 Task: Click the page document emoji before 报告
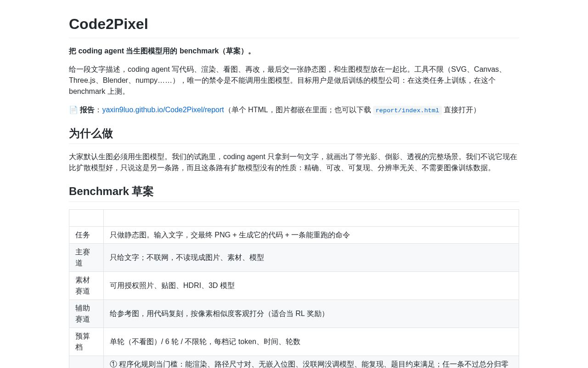[x=73, y=110]
